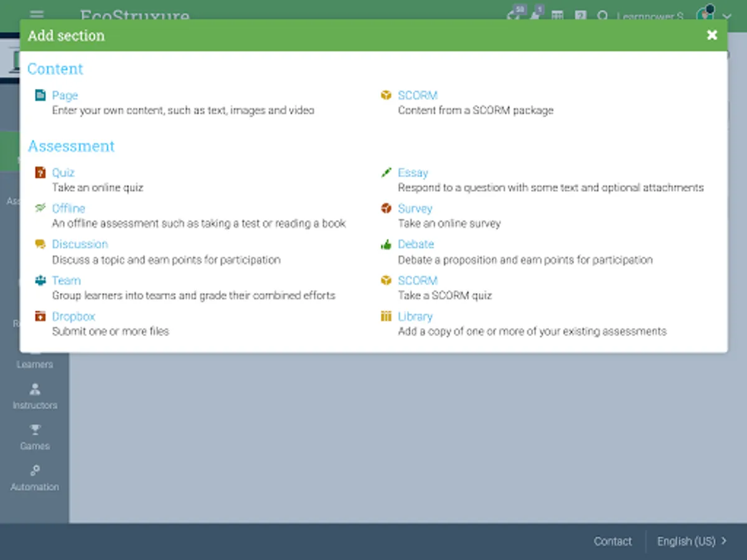Click the 'Respond to a question' description
Screen dimensions: 747x560
coord(551,187)
